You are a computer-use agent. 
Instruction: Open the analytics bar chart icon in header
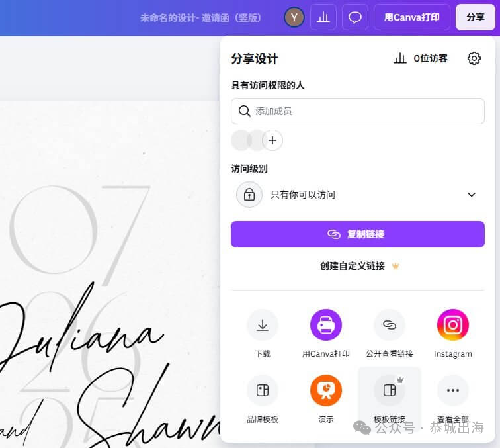pos(323,17)
